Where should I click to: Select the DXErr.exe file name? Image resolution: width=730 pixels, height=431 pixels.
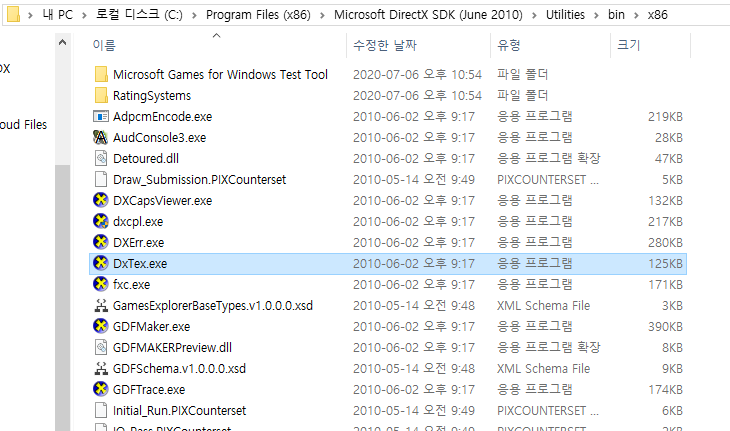coord(139,242)
